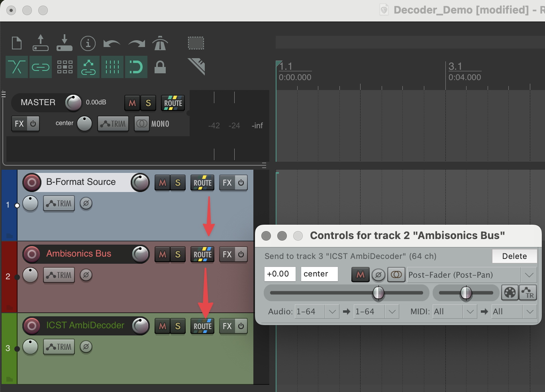Viewport: 545px width, 392px height.
Task: Click record arm on Ambisonics Bus track
Action: (32, 254)
